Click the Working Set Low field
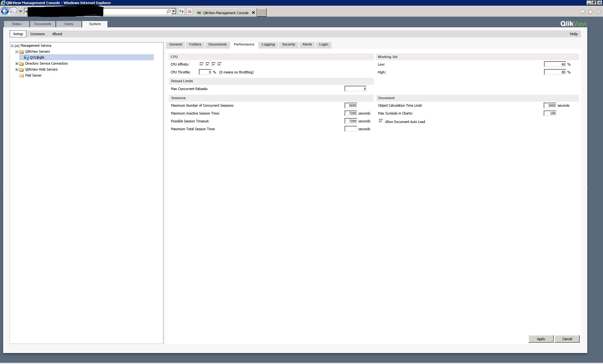Image resolution: width=603 pixels, height=364 pixels. coord(555,64)
